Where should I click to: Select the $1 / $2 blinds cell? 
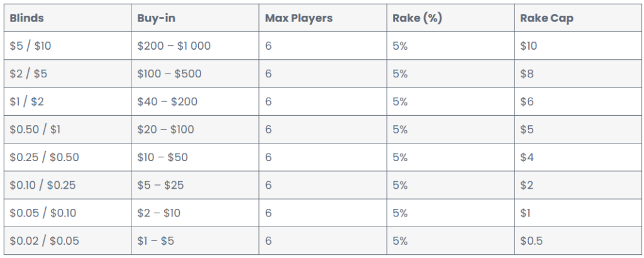click(67, 101)
